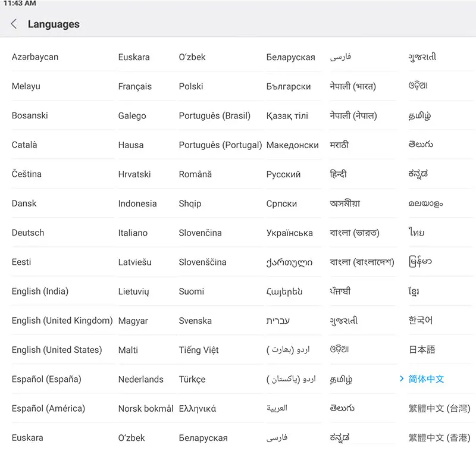
Task: Select Italiano as the language
Action: (133, 233)
